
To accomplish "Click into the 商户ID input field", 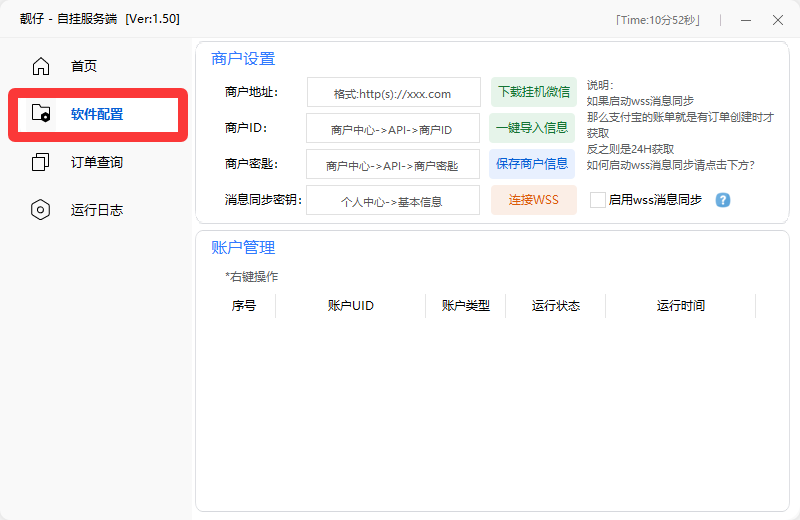I will pyautogui.click(x=393, y=129).
